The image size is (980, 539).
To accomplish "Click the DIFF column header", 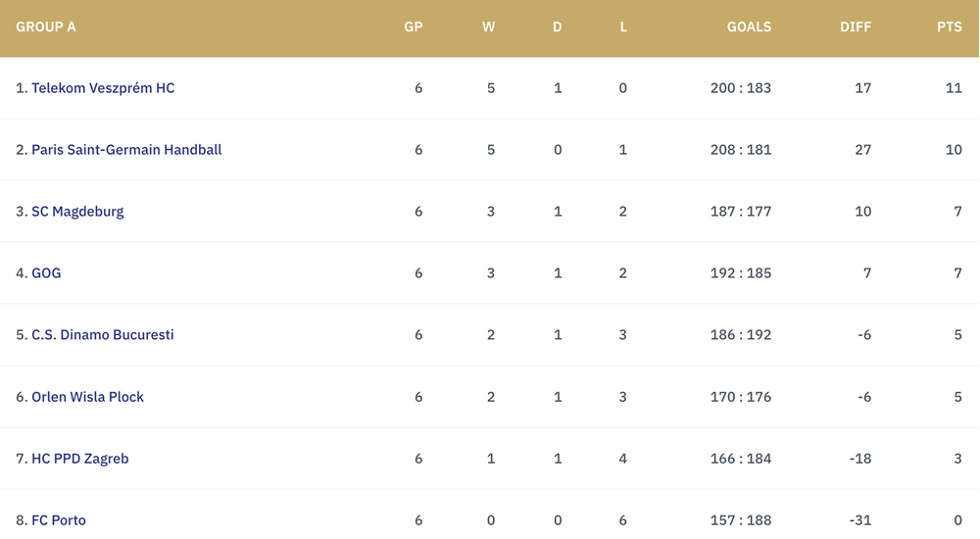I will 856,26.
